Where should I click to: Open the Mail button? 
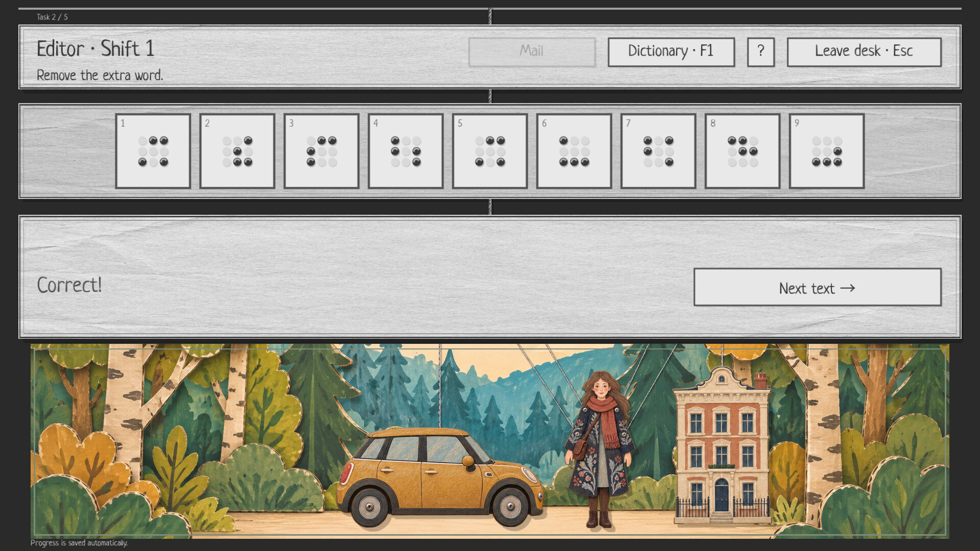[532, 52]
